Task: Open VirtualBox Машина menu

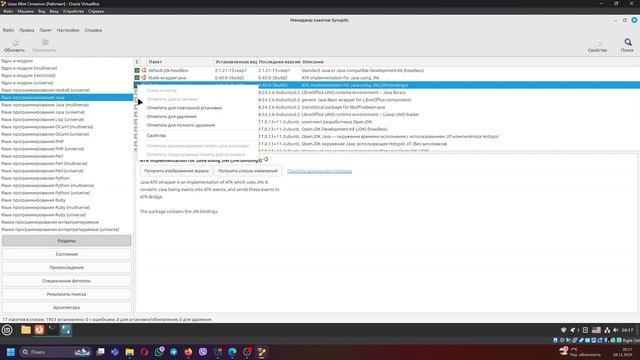Action: [25, 11]
